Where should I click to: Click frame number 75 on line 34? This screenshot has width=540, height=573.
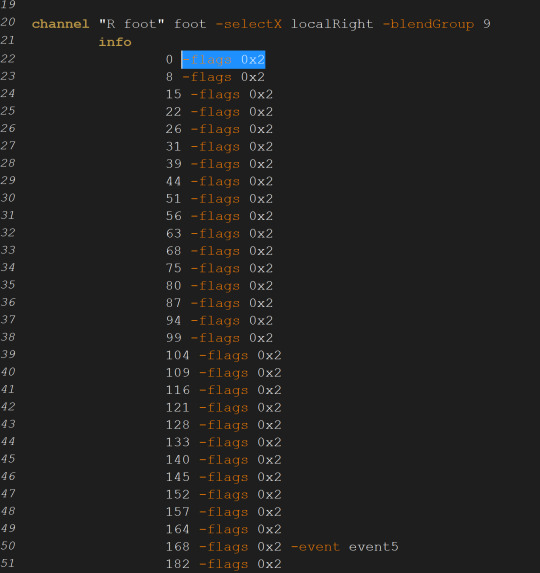pos(174,268)
